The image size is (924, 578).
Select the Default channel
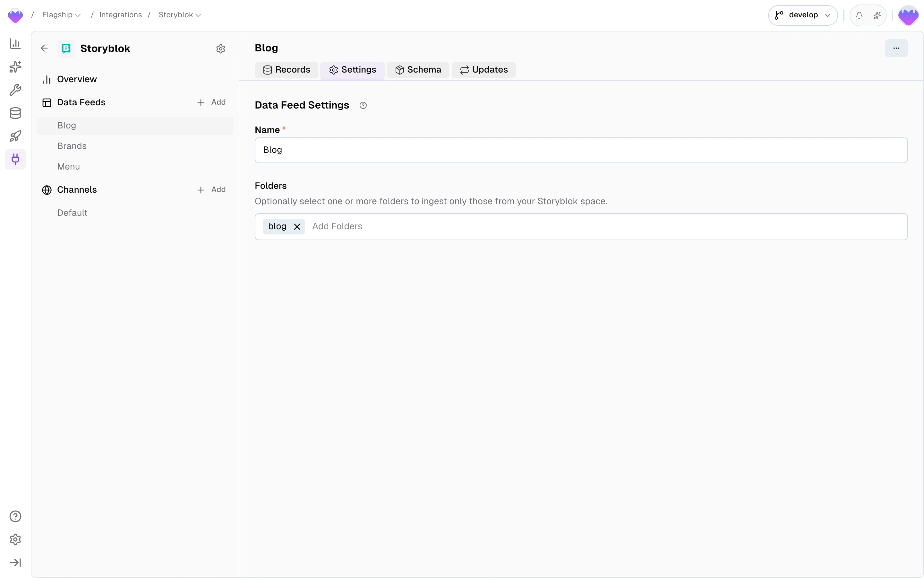(135, 213)
